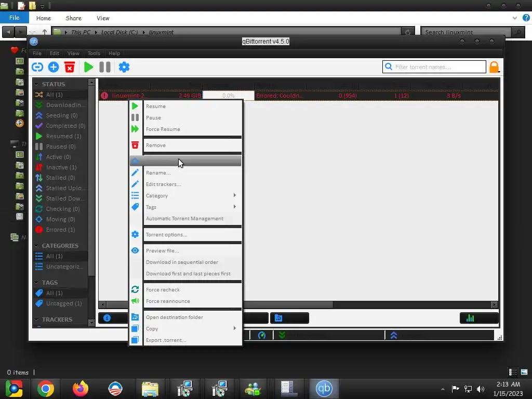Click the torrent progress bar showing 0.0%

click(229, 96)
